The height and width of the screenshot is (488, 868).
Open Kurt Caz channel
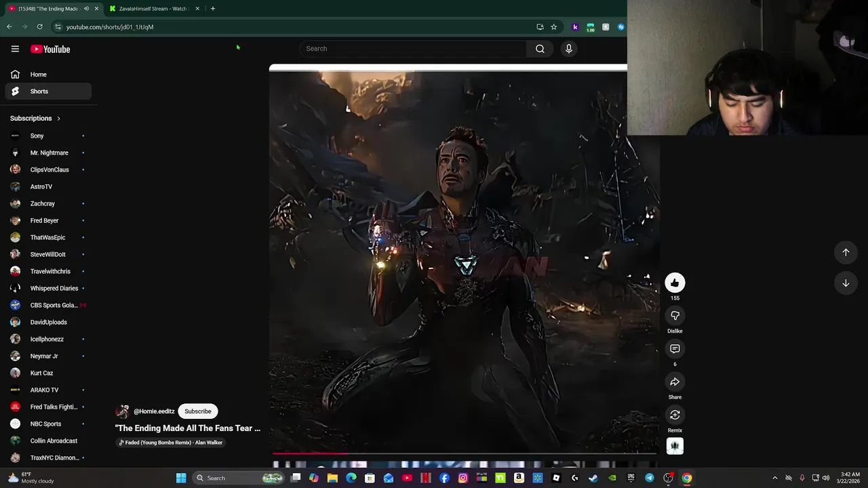tap(48, 373)
